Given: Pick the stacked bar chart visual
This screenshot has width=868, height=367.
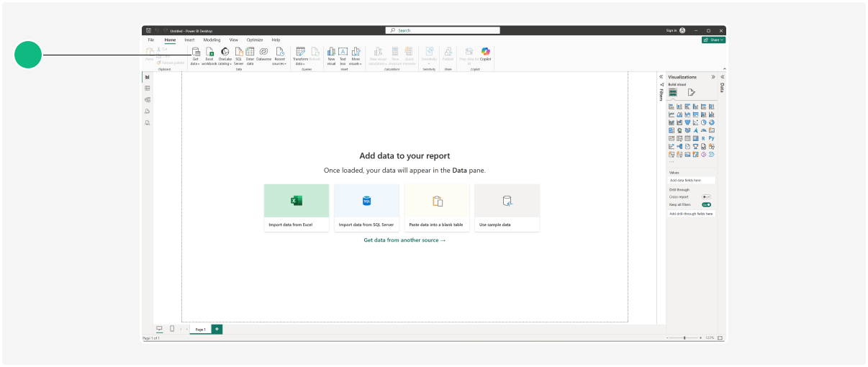Looking at the screenshot, I should [x=672, y=107].
